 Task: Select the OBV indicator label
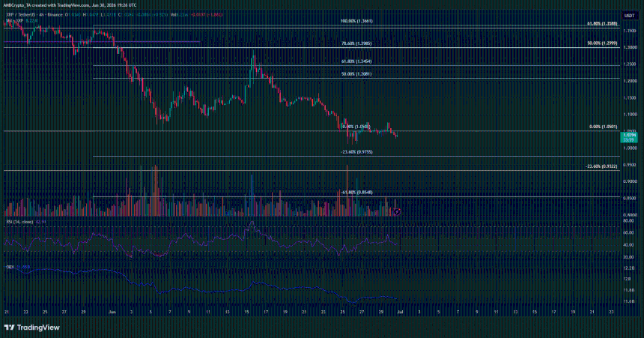[10, 268]
